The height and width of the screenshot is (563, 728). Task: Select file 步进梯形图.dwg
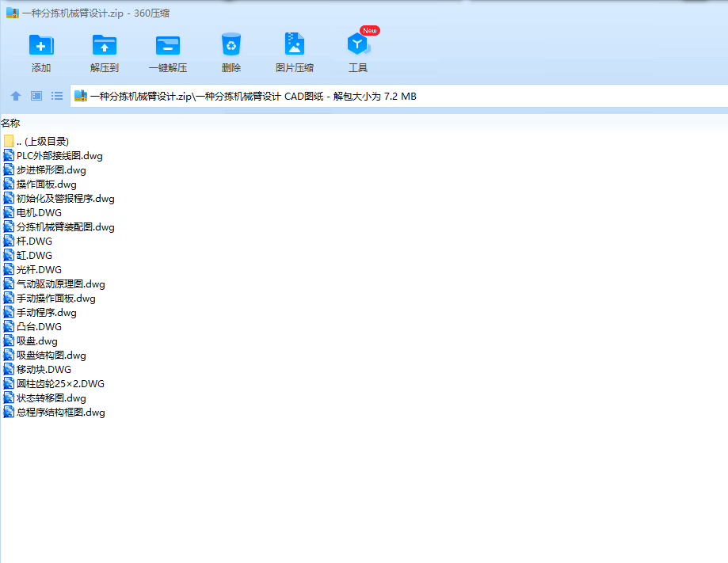[51, 170]
